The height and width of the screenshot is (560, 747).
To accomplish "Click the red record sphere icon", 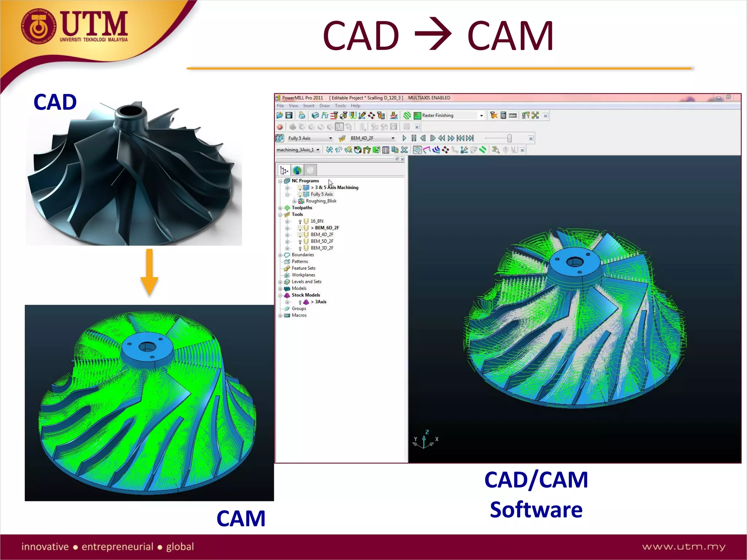I will click(280, 127).
